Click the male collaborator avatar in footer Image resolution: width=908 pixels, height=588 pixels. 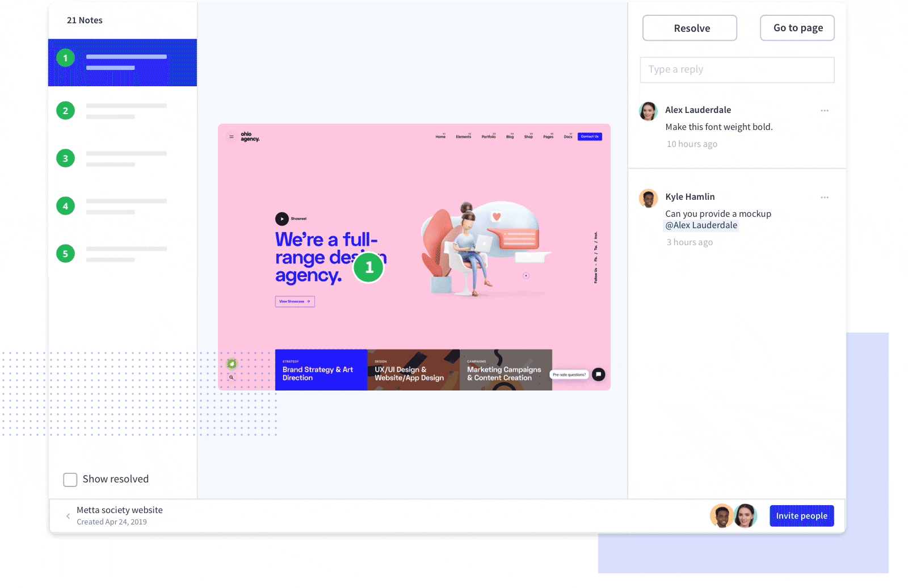coord(722,516)
